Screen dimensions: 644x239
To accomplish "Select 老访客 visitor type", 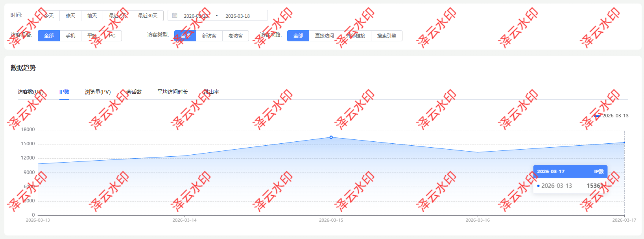I will coord(235,36).
